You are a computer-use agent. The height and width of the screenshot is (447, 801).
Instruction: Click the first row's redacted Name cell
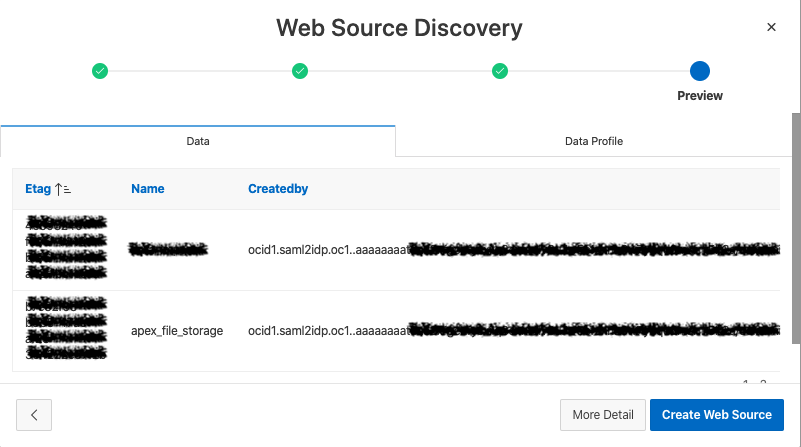168,249
